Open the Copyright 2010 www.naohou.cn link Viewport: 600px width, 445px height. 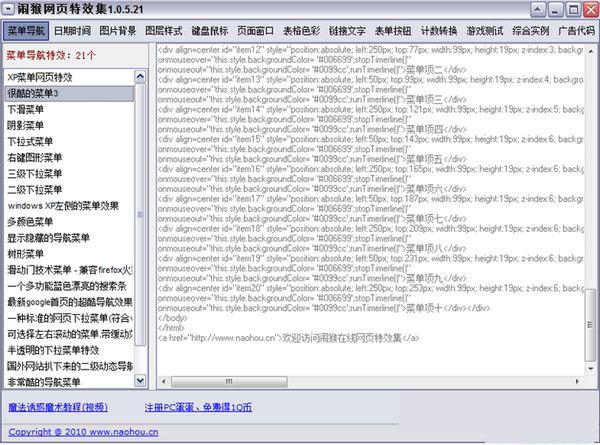click(x=83, y=432)
